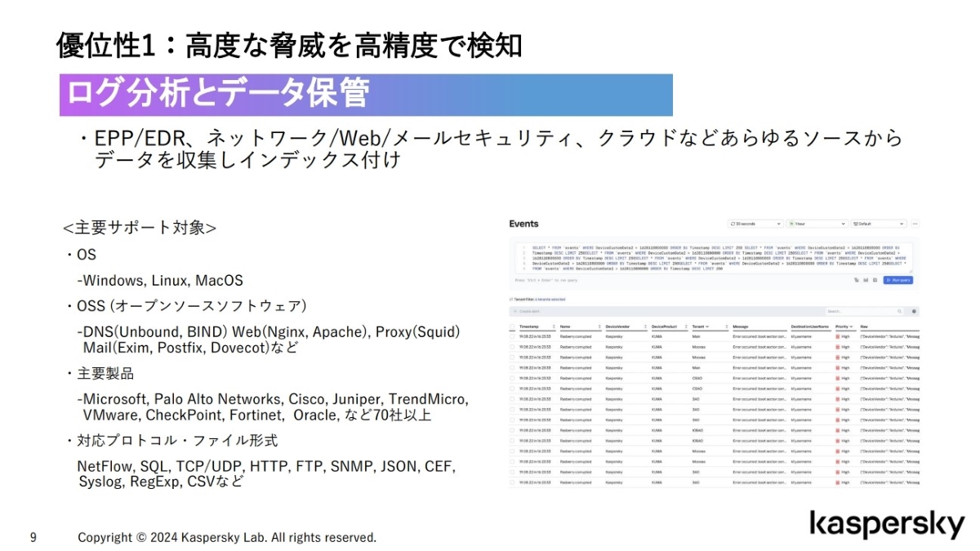
Task: Open the '30 seconds' auto-refresh dropdown
Action: [755, 224]
